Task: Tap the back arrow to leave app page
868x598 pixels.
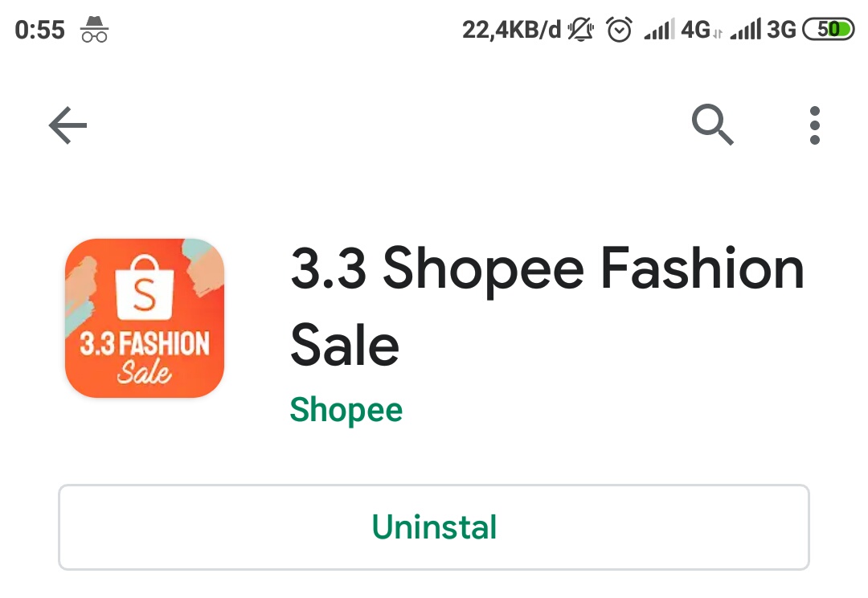Action: tap(68, 125)
